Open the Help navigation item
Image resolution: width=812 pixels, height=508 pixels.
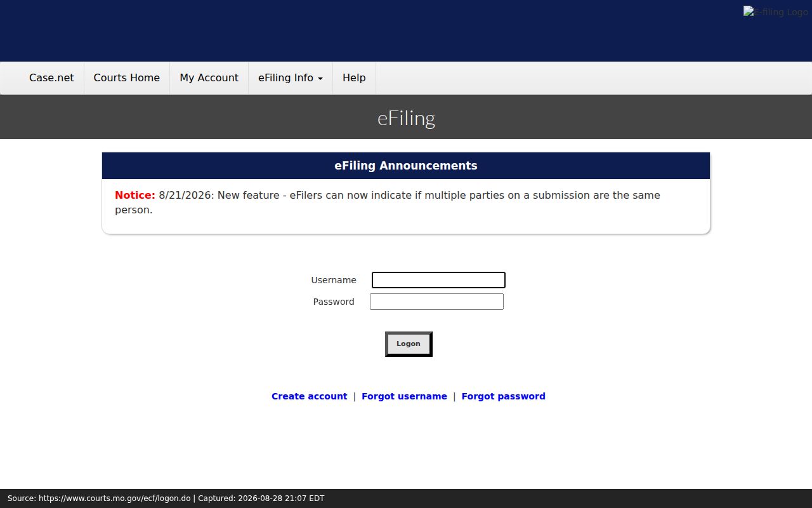pyautogui.click(x=354, y=77)
